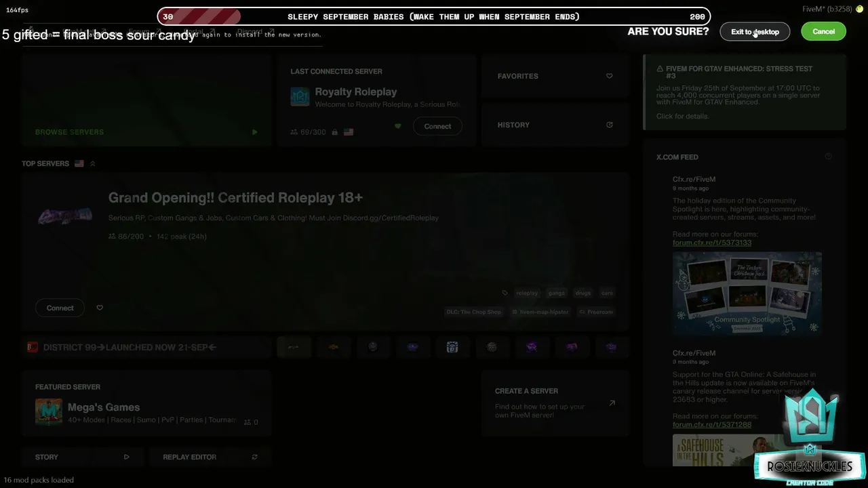Click the Cfx.re/FiveM name on holiday edition post

click(694, 179)
